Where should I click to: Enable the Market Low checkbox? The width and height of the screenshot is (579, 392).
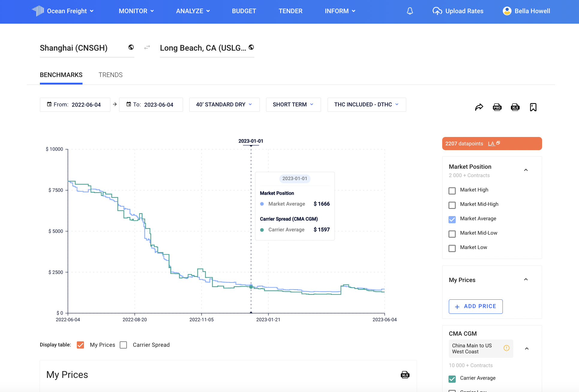click(452, 248)
